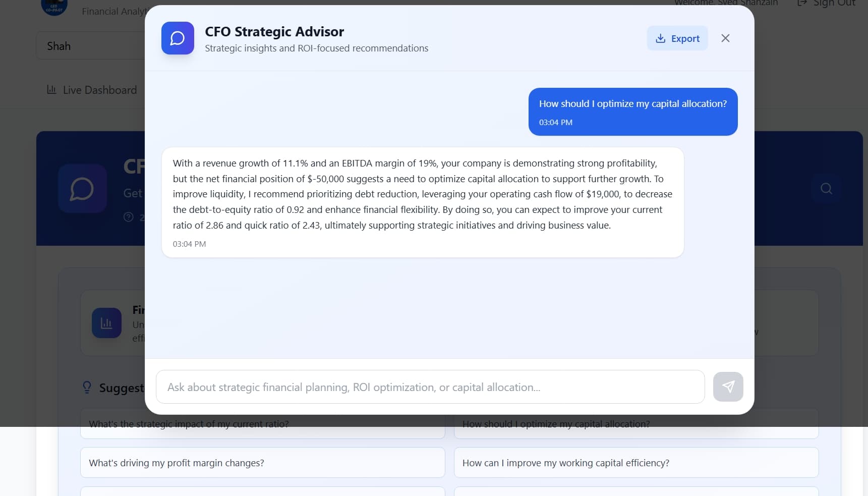868x496 pixels.
Task: Select 'What's driving my profit margin changes?' suggestion
Action: (x=263, y=463)
